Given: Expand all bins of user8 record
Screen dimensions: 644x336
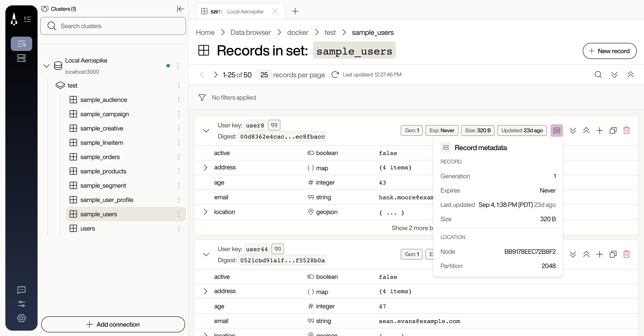Looking at the screenshot, I should coord(573,130).
